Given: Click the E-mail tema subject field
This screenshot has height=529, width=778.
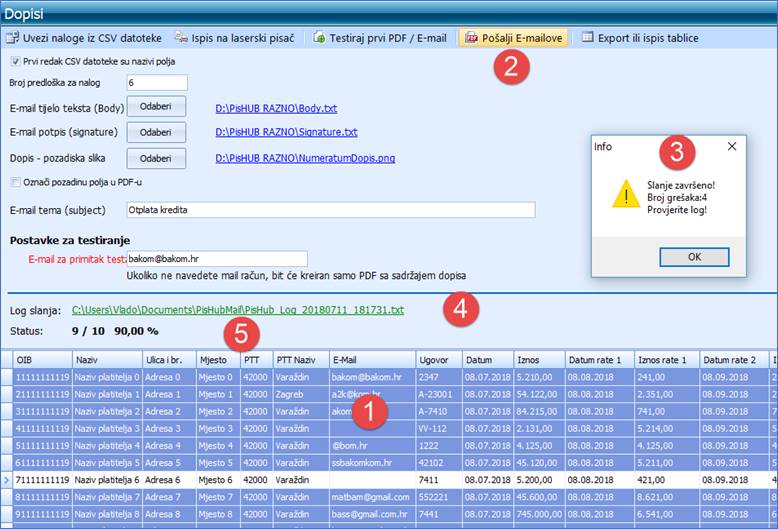Looking at the screenshot, I should pos(331,210).
